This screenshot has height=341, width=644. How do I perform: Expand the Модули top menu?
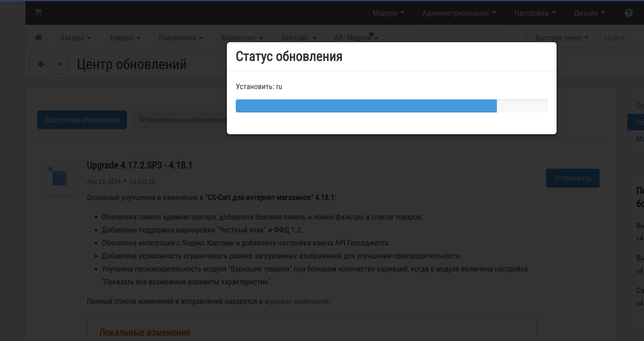[388, 13]
